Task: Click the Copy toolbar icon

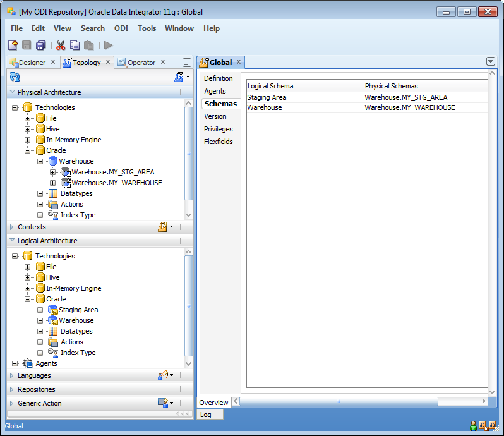Action: [75, 45]
